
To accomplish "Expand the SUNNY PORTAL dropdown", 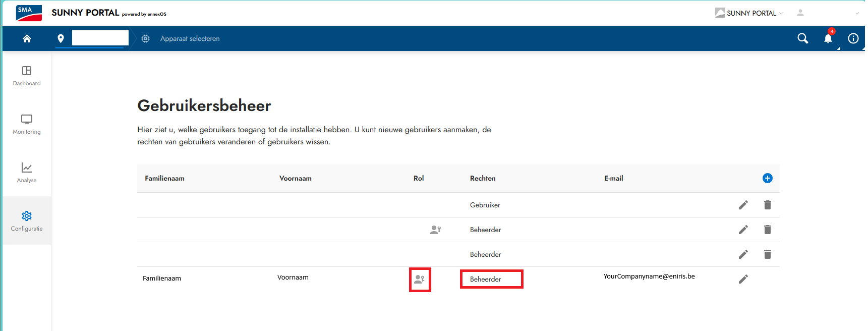I will [750, 13].
